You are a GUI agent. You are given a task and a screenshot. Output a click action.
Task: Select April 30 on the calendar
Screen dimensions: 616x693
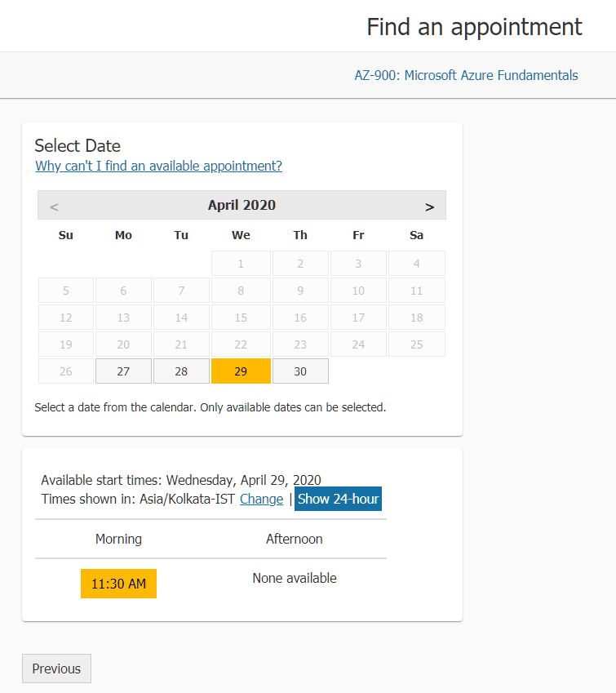[300, 371]
